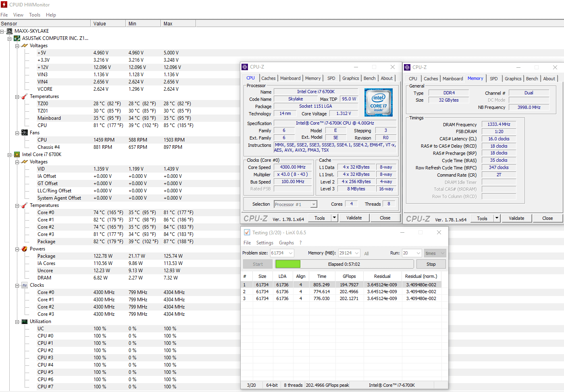
Task: Collapse the Powers tree node
Action: [x=17, y=249]
